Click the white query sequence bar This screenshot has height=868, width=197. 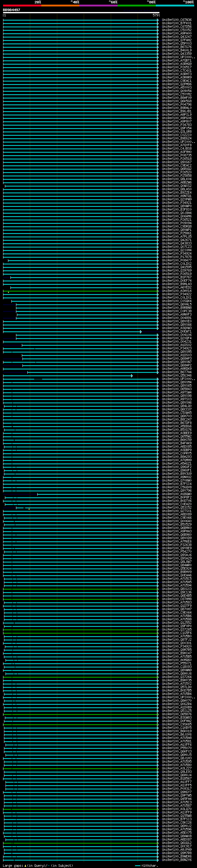click(x=81, y=12)
